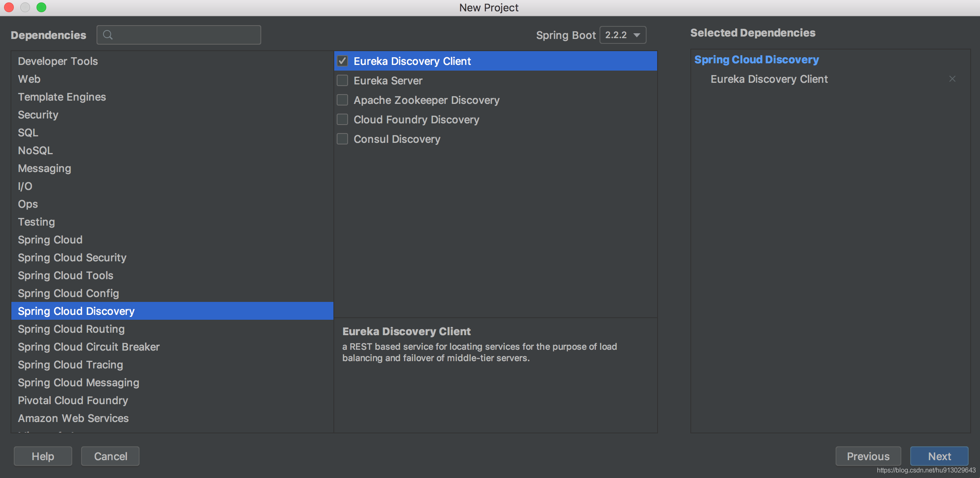
Task: Enable Consul Discovery dependency
Action: pyautogui.click(x=342, y=139)
